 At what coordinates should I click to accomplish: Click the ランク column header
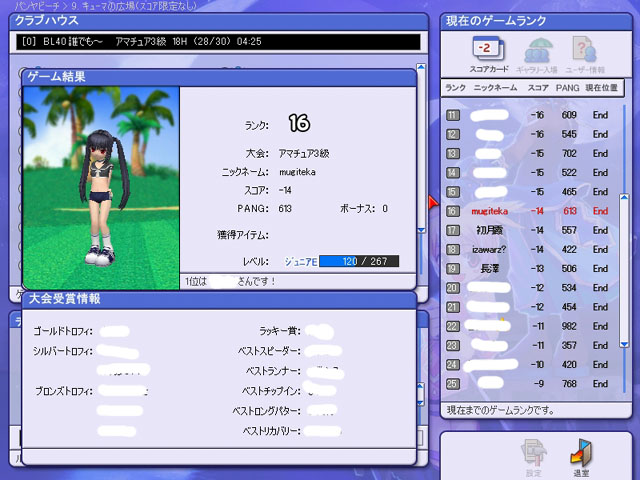(x=455, y=88)
